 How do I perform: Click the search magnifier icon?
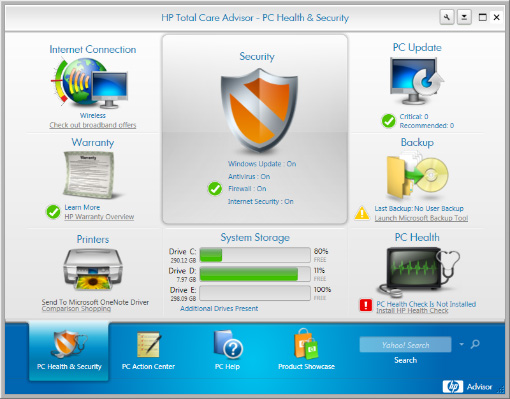pyautogui.click(x=475, y=344)
